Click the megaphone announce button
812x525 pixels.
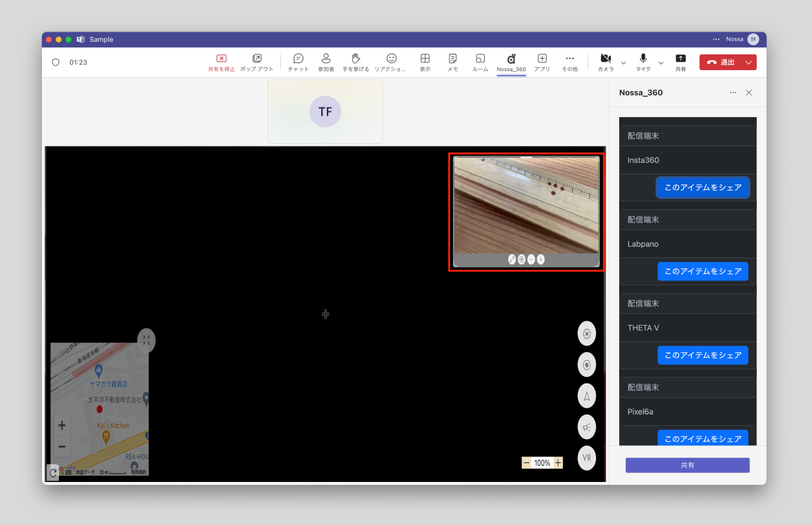pyautogui.click(x=586, y=427)
